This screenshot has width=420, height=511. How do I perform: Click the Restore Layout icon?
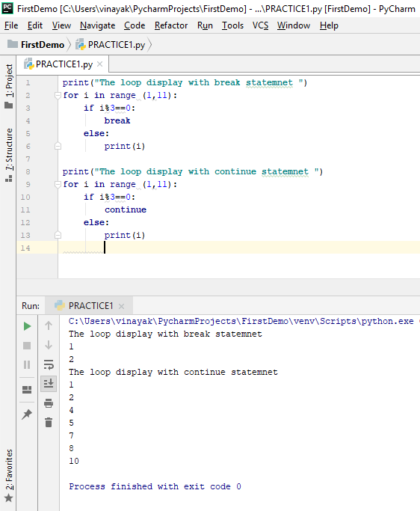27,390
